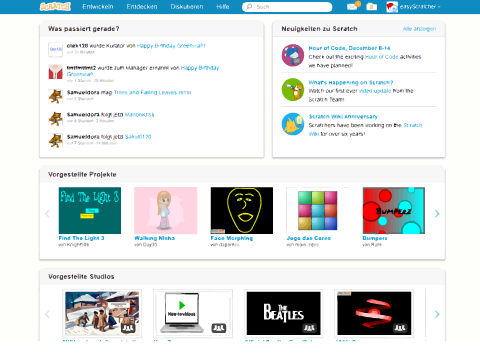Show next featured projects with the right arrow

click(x=437, y=214)
